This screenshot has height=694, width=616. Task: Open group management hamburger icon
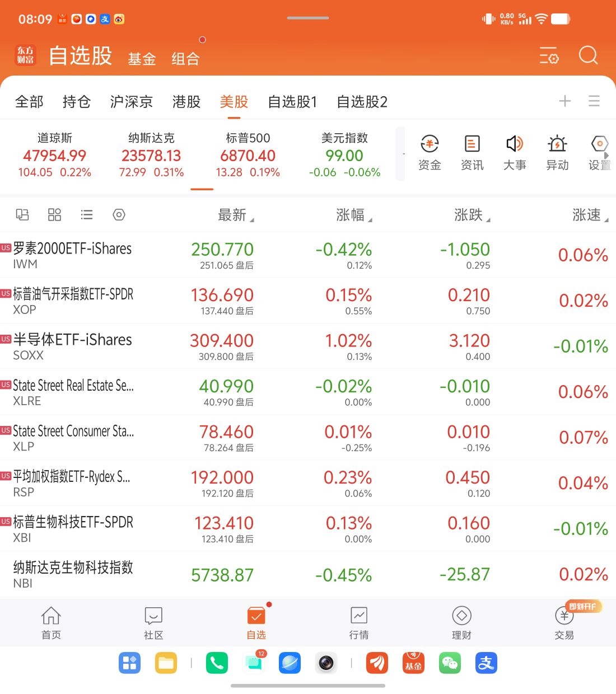pyautogui.click(x=594, y=101)
